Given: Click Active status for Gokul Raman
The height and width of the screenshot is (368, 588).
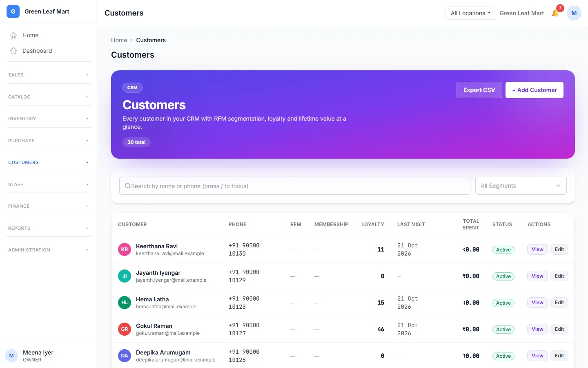Looking at the screenshot, I should tap(503, 330).
